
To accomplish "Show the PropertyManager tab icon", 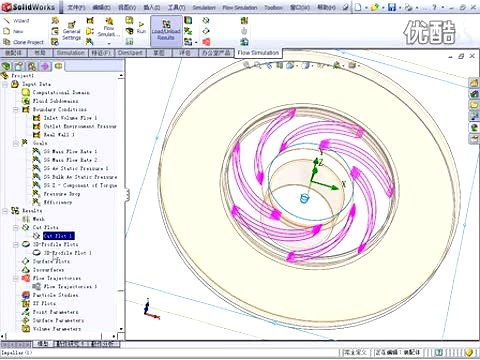I will [x=19, y=66].
